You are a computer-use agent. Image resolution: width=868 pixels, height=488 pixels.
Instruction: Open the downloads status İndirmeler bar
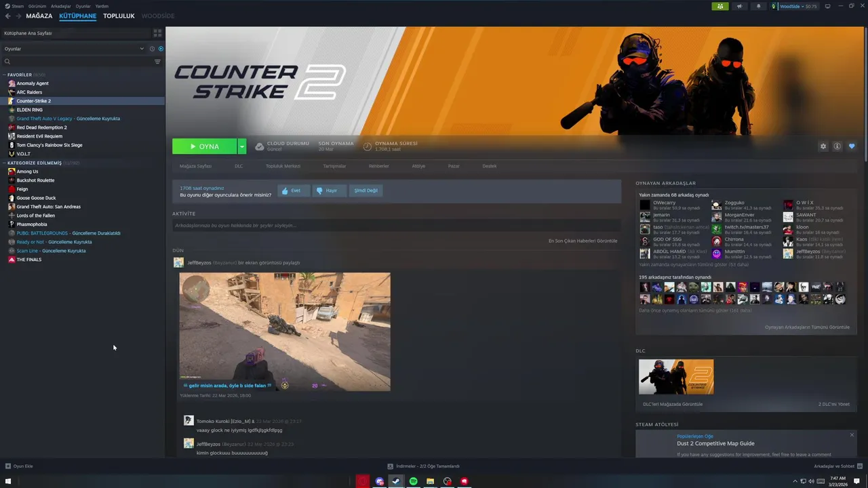tap(423, 466)
